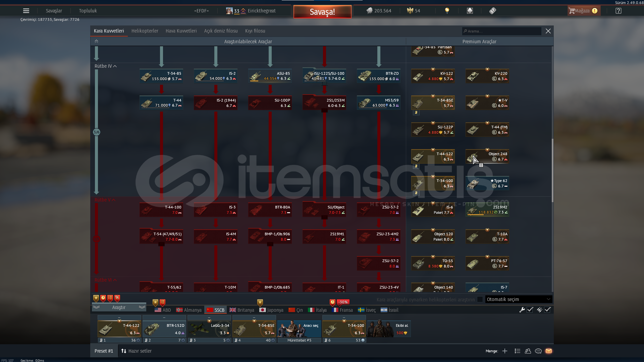Screen dimensions: 644x362
Task: Enable researching helicopters with ground vehicles
Action: (480, 299)
